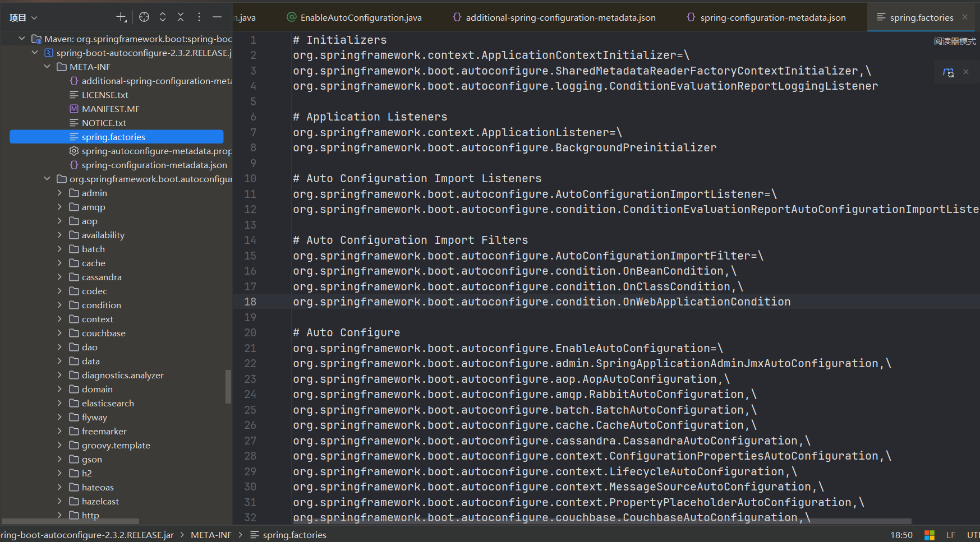Viewport: 980px width, 542px height.
Task: Select the flyway package folder
Action: point(88,417)
